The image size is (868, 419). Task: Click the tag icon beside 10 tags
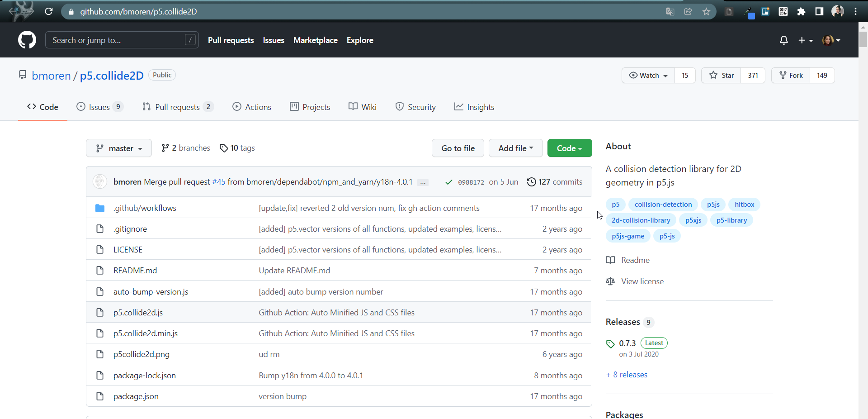[x=224, y=148]
